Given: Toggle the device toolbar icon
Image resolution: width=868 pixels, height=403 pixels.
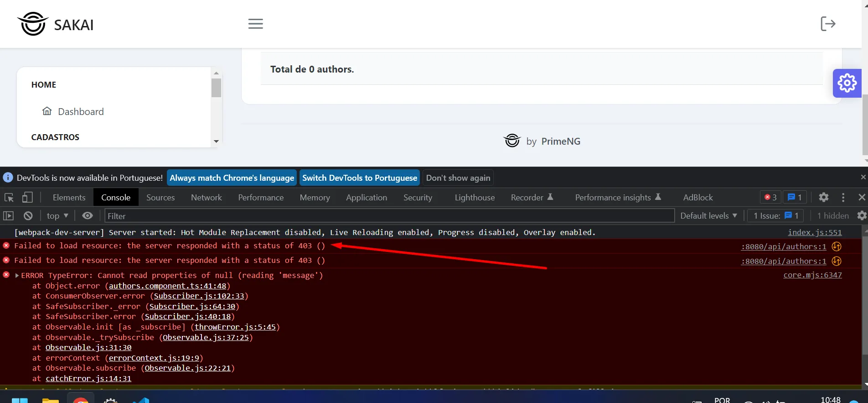Looking at the screenshot, I should [27, 198].
